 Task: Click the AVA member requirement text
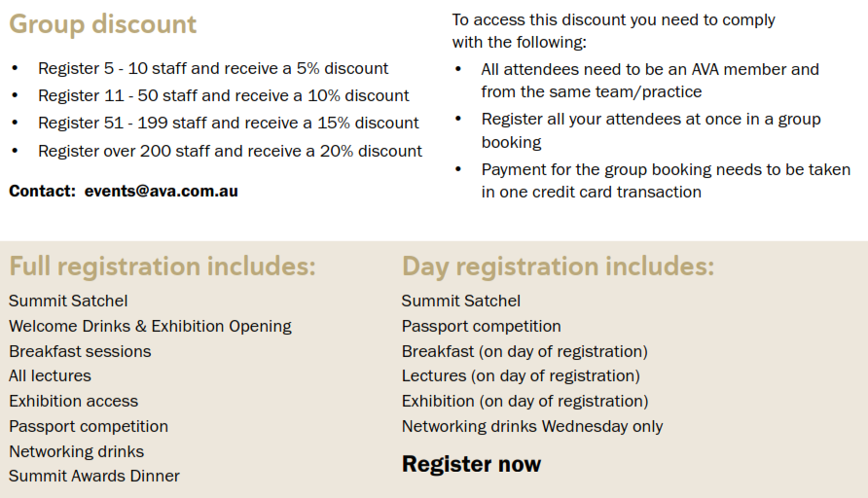point(650,80)
